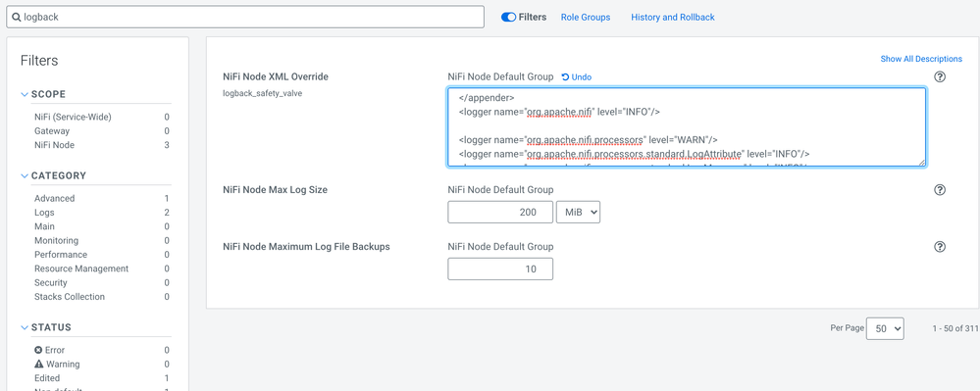Click the Max Log Size value field
The image size is (980, 391).
(500, 213)
